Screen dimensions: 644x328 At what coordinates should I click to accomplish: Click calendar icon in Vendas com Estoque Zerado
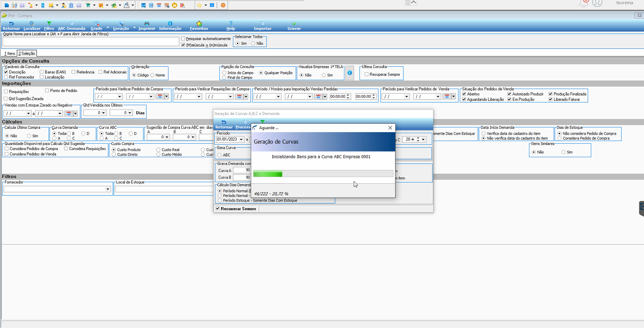[x=69, y=113]
